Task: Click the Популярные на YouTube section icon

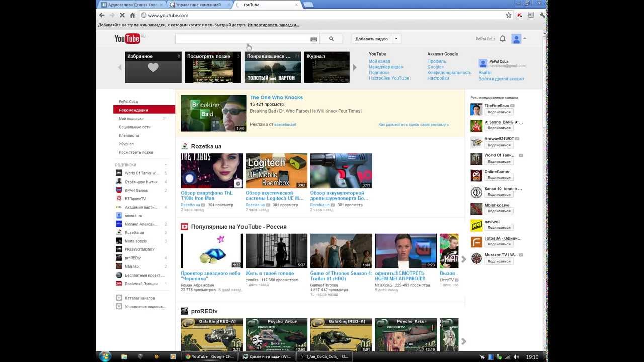Action: [184, 227]
